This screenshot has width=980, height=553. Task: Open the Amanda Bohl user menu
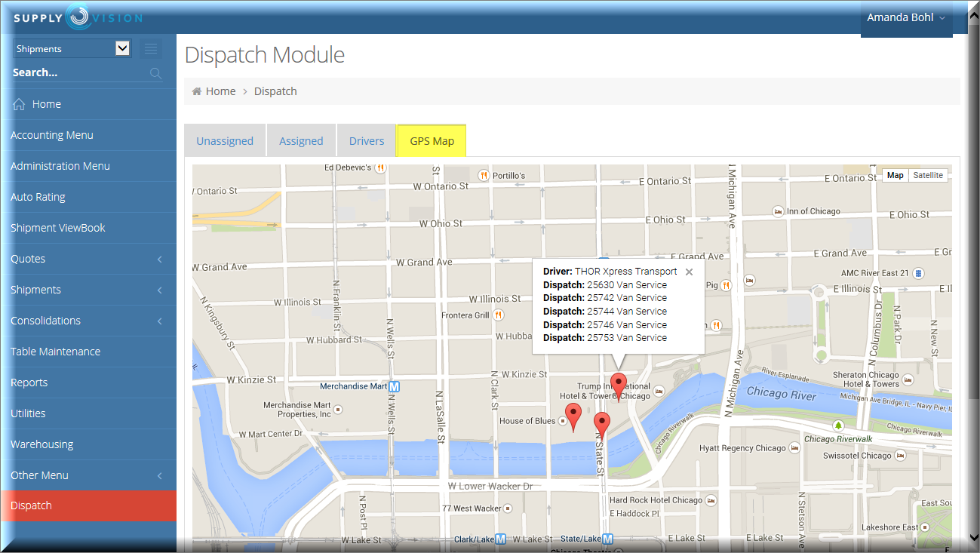(906, 18)
